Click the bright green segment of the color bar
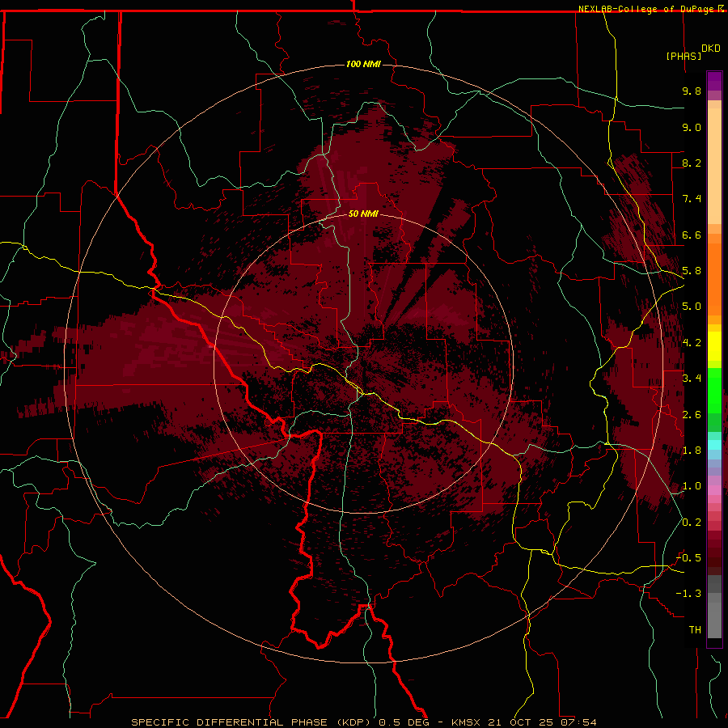728x728 pixels. 714,390
